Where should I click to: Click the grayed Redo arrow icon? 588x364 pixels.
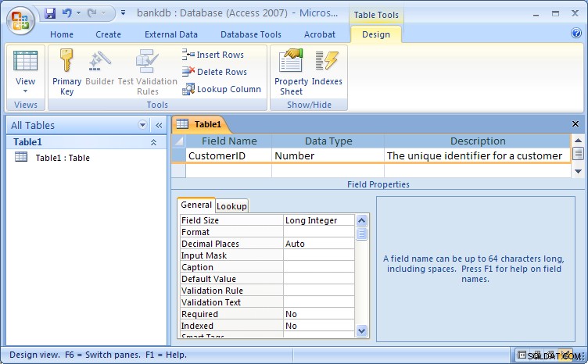pos(91,13)
